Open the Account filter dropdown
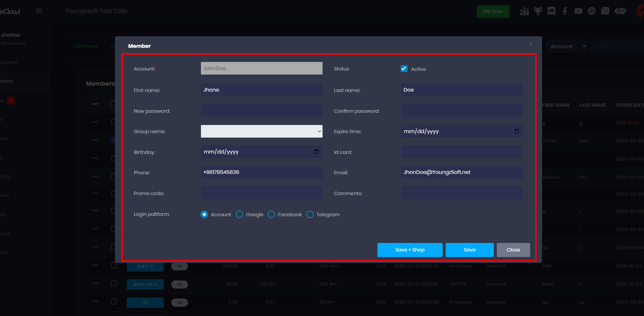The image size is (644, 316). [567, 46]
